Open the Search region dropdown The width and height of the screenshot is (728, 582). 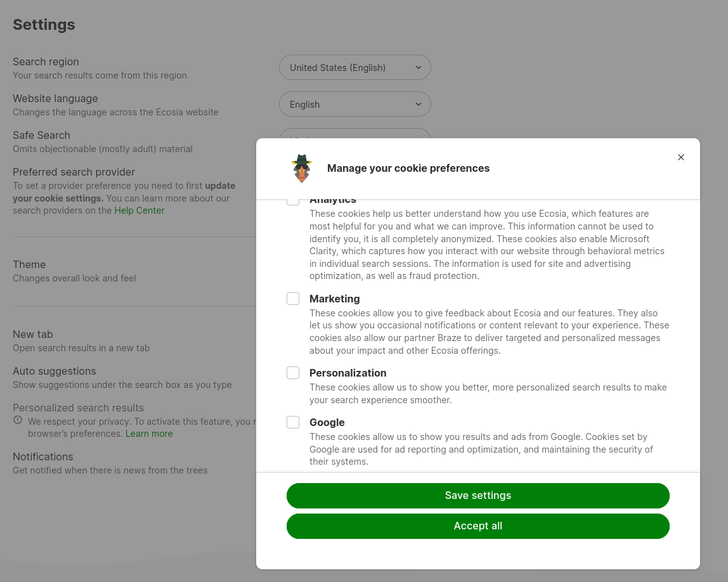coord(354,67)
